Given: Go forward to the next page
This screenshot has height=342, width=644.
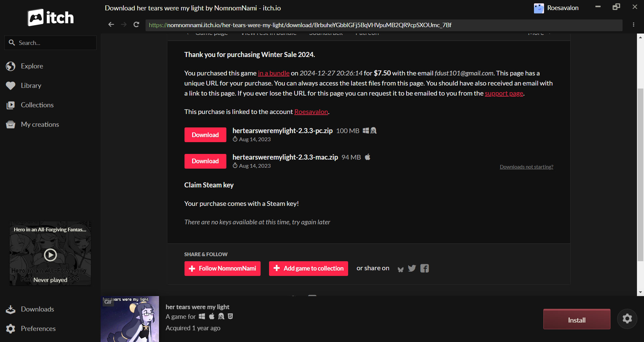Looking at the screenshot, I should pos(124,24).
